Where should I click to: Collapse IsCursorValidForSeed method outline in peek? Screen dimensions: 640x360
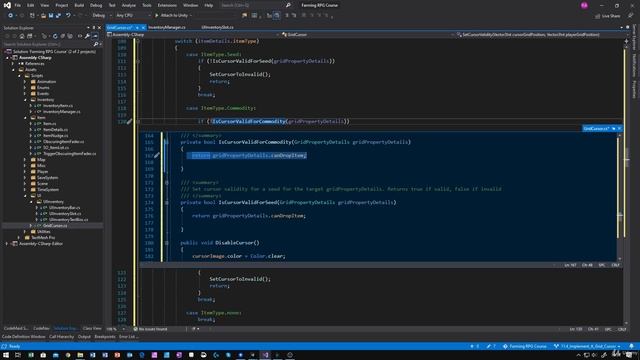[167, 202]
